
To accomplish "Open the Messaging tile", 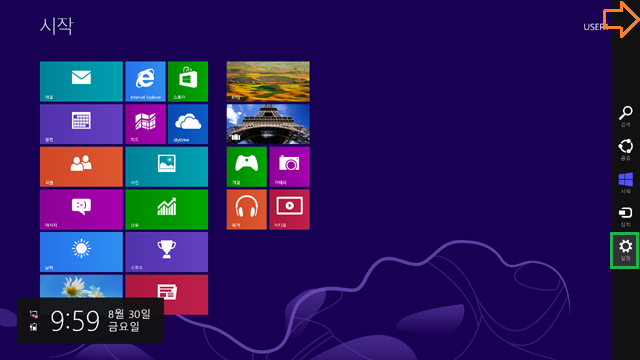I will tap(81, 209).
